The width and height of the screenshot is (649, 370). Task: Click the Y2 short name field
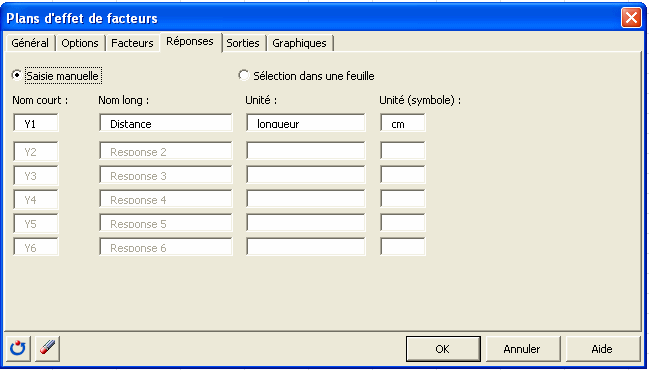36,151
